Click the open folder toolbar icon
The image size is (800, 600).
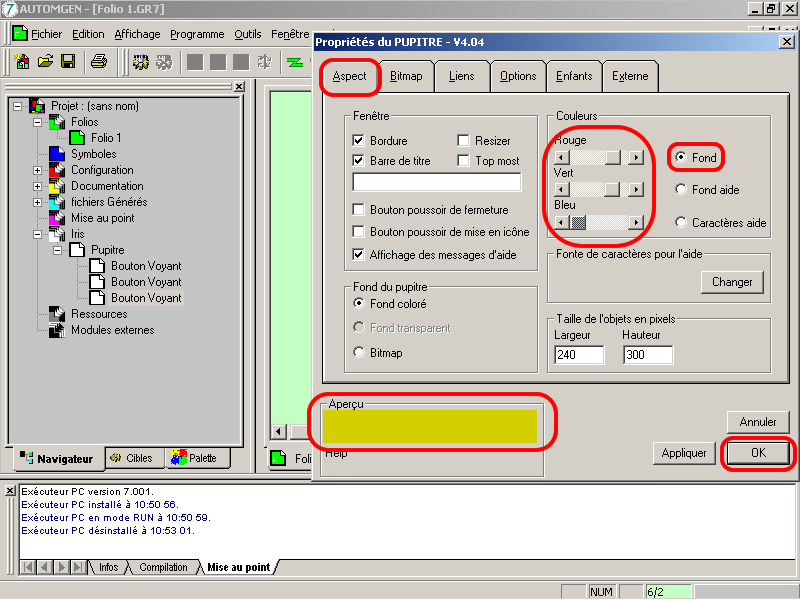point(45,62)
